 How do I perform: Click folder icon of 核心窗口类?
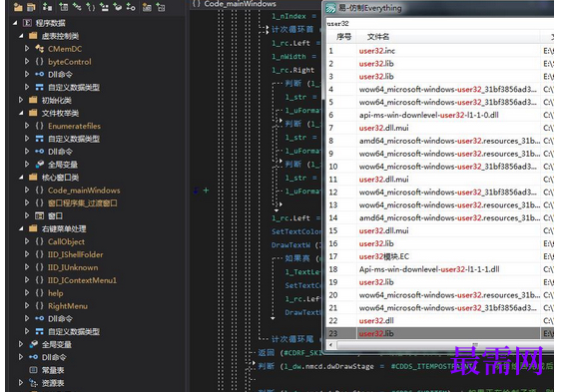(x=33, y=177)
